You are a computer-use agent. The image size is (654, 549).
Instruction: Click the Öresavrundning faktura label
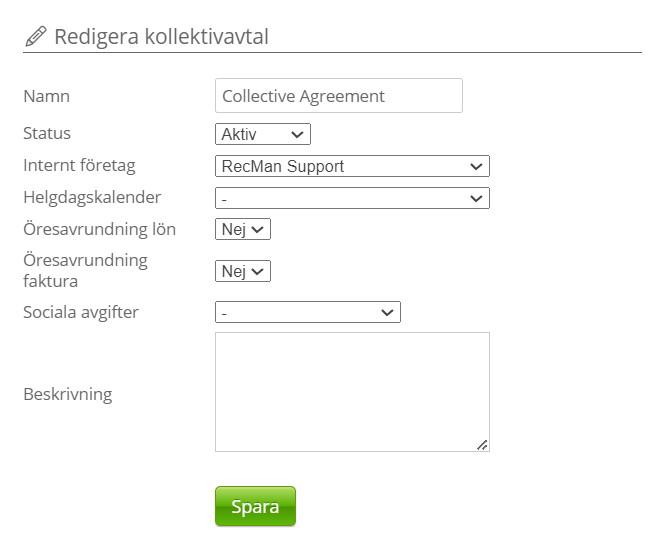(x=85, y=271)
